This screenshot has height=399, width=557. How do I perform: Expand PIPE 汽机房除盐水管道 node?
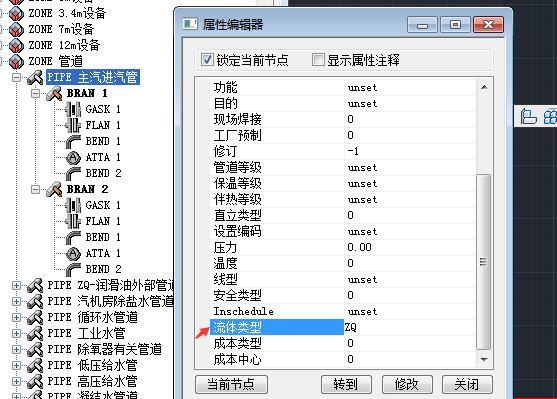pos(16,301)
